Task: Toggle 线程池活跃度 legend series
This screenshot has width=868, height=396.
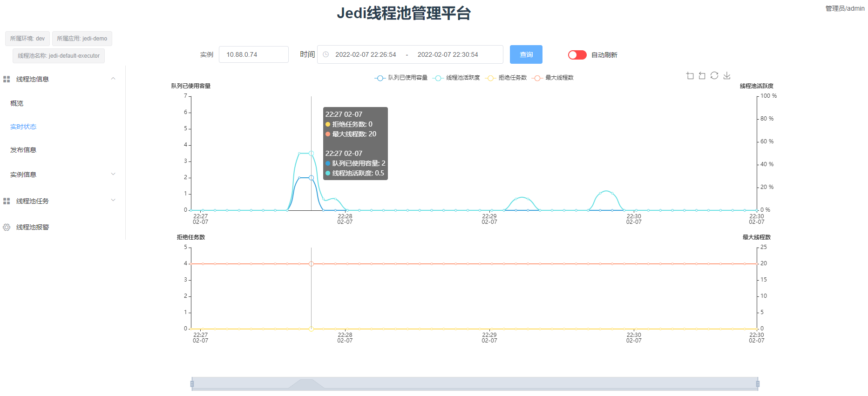Action: tap(456, 78)
